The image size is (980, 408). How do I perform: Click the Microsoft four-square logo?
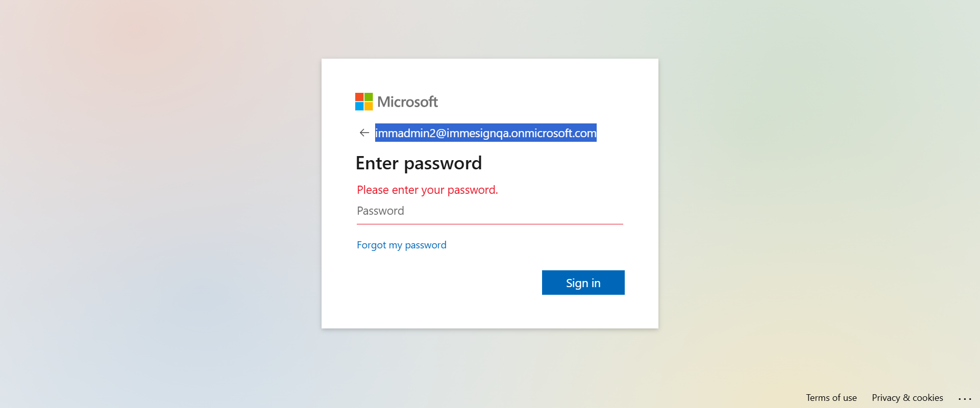pyautogui.click(x=364, y=101)
